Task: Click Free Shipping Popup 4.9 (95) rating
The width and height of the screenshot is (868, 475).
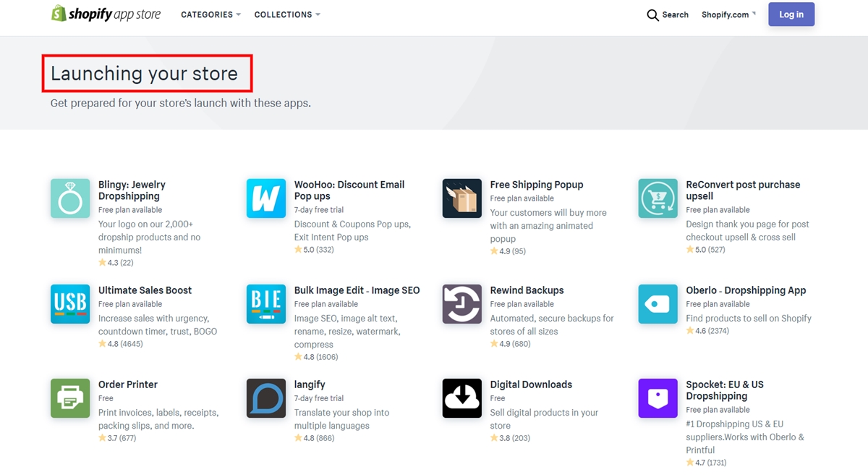Action: pyautogui.click(x=509, y=251)
